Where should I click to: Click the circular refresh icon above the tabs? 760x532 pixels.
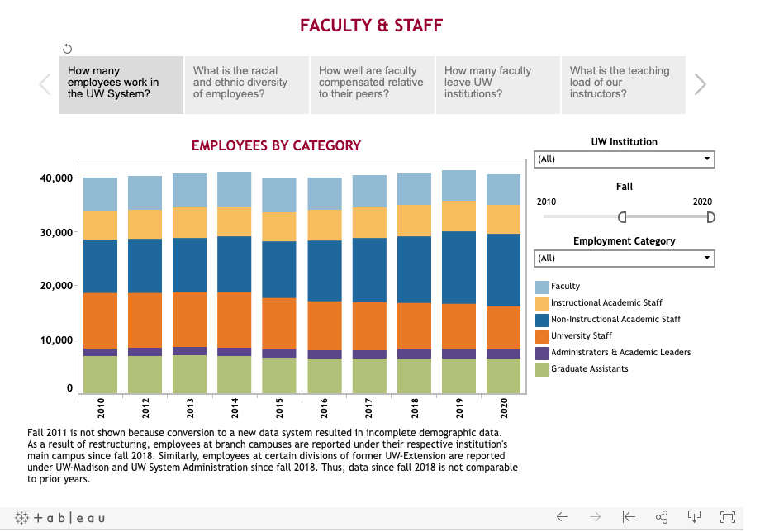(68, 48)
